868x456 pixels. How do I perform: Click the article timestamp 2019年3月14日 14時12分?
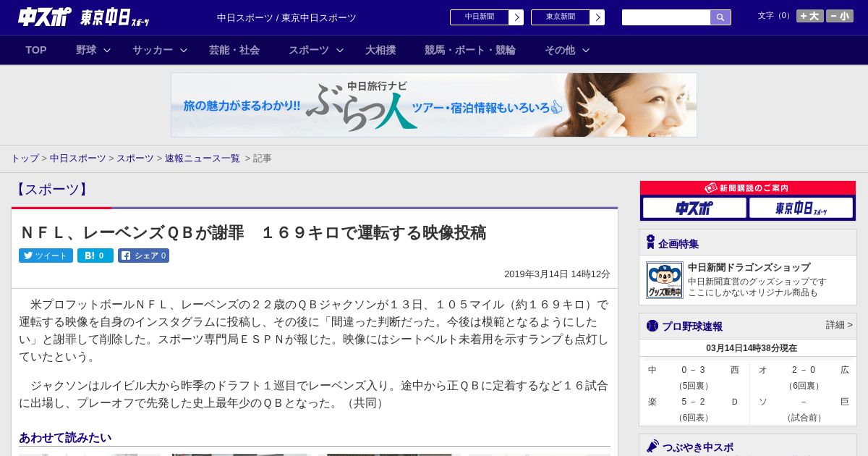coord(557,274)
